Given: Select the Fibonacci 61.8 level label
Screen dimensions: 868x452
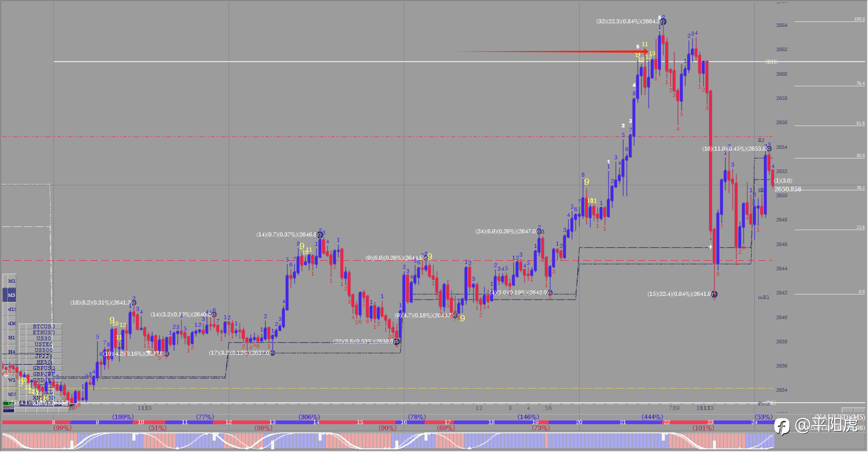Looking at the screenshot, I should pyautogui.click(x=860, y=123).
